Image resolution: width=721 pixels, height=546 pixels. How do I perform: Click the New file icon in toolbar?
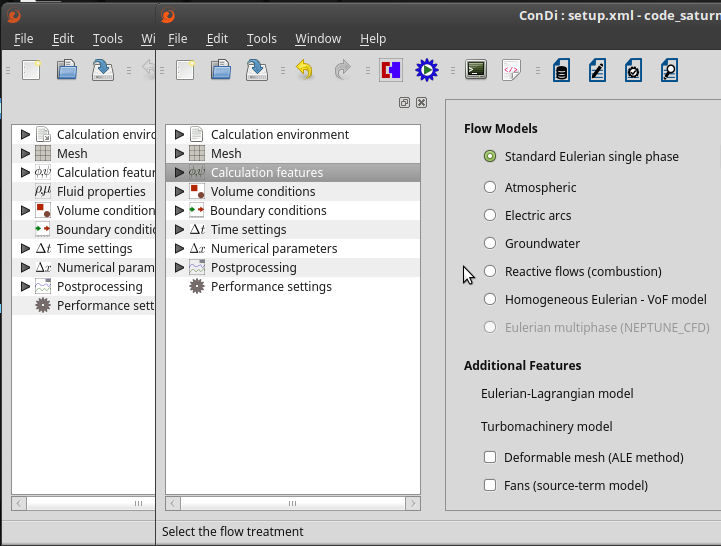coord(185,70)
